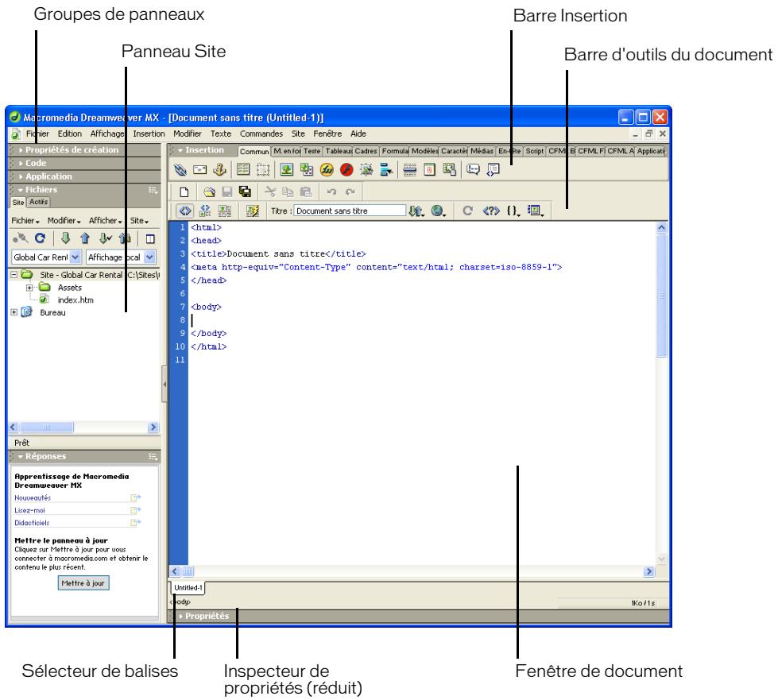
Task: Insert a Flash movie
Action: pyautogui.click(x=346, y=170)
